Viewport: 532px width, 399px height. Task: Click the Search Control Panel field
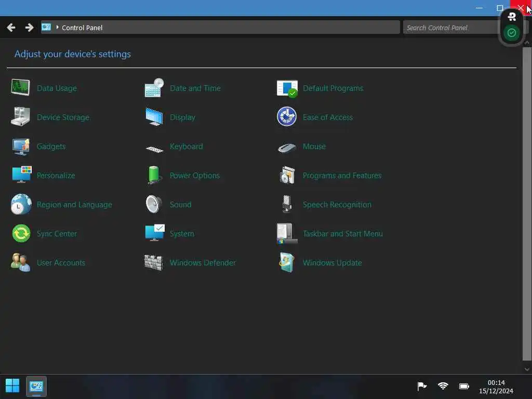[x=451, y=27]
